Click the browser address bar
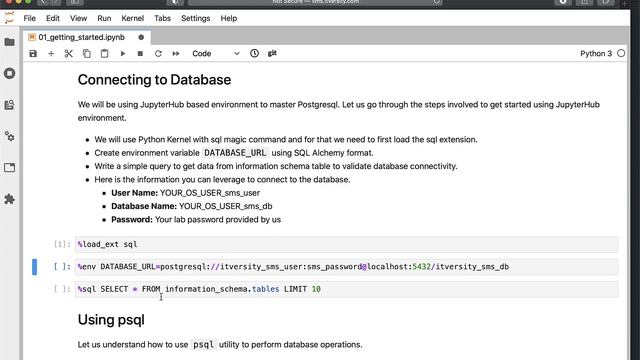The width and height of the screenshot is (640, 360). 315,2
